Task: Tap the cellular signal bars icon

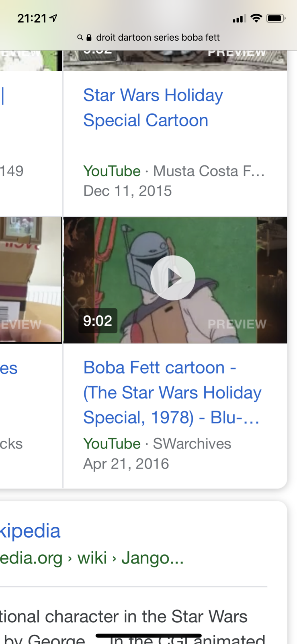Action: [x=239, y=19]
